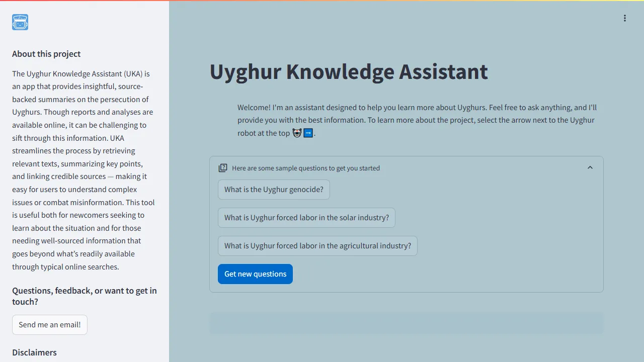
Task: Click the sample questions help icon
Action: pyautogui.click(x=223, y=167)
